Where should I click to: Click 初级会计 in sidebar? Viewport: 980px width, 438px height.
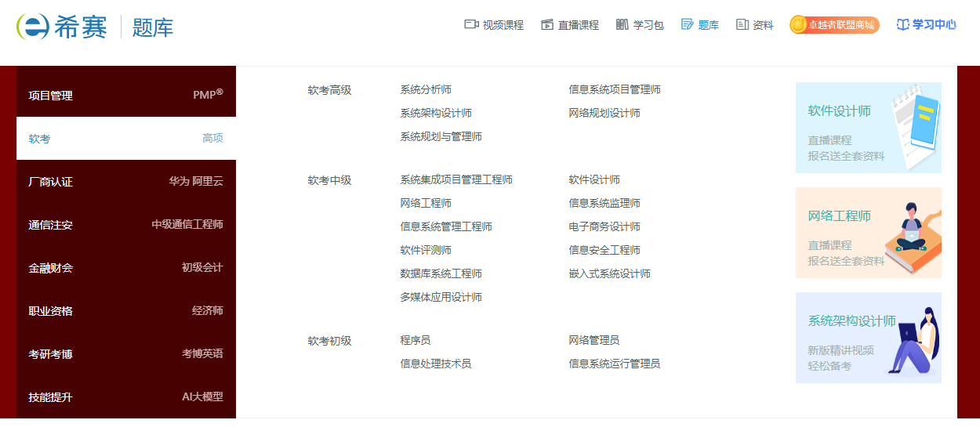coord(202,268)
